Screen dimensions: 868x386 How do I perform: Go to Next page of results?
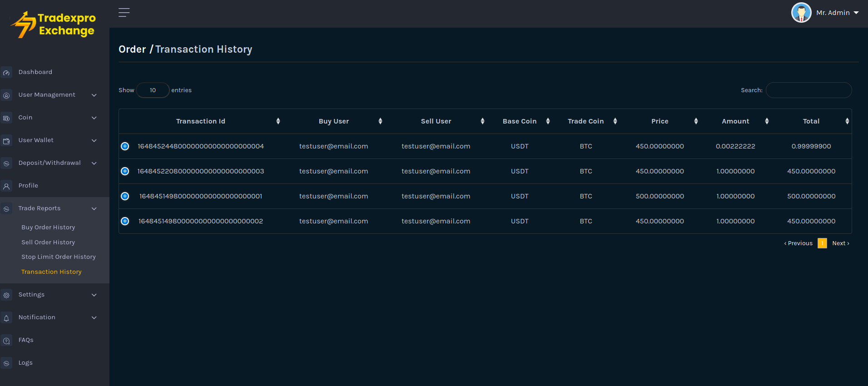[840, 243]
